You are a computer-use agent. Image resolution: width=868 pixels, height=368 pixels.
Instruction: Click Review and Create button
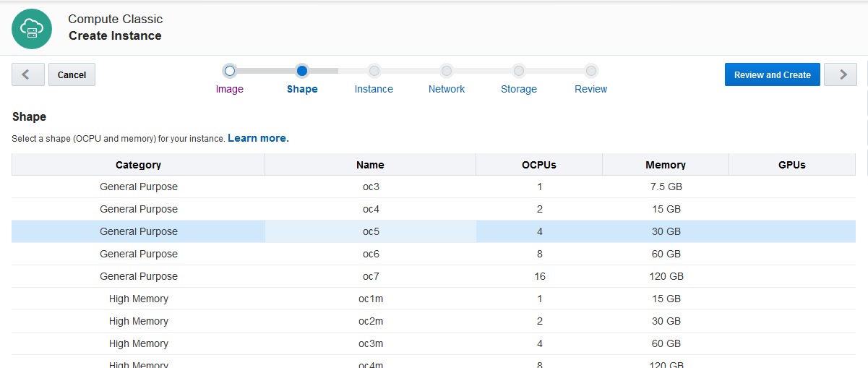pyautogui.click(x=772, y=74)
